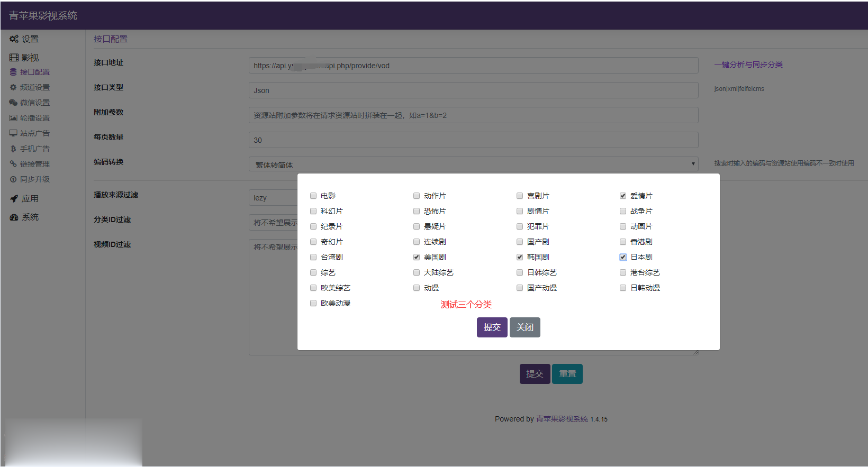Click the film icon beside 影视
Image resolution: width=868 pixels, height=467 pixels.
pyautogui.click(x=14, y=58)
